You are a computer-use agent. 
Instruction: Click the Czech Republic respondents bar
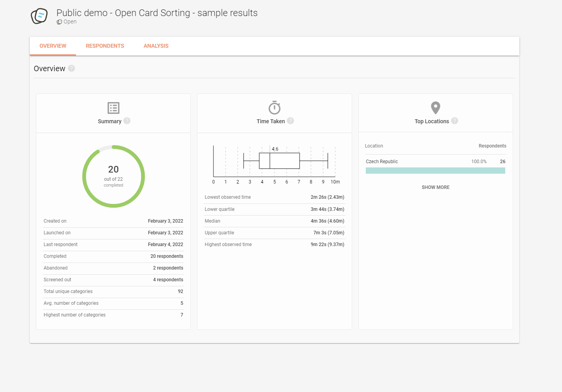435,171
